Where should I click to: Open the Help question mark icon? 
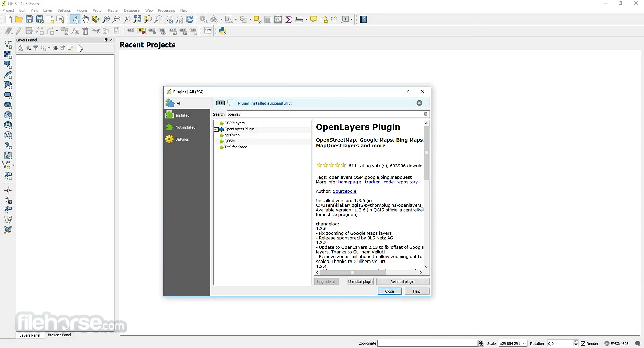coord(363,19)
